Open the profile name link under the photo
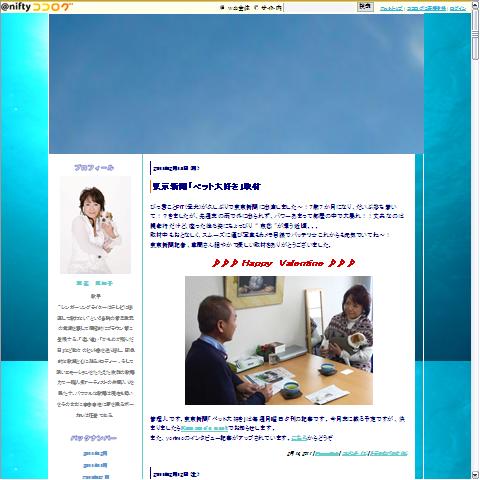The width and height of the screenshot is (480, 480). point(95,283)
